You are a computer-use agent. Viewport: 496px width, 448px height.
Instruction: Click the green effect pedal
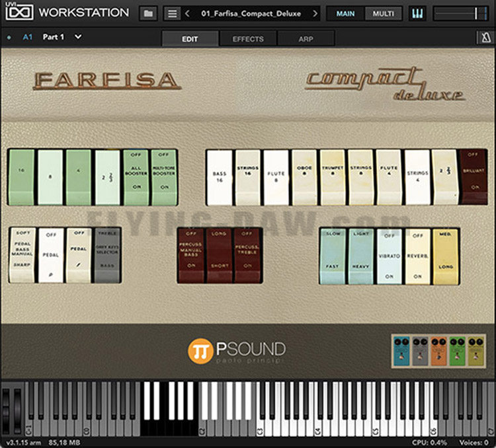pyautogui.click(x=457, y=351)
